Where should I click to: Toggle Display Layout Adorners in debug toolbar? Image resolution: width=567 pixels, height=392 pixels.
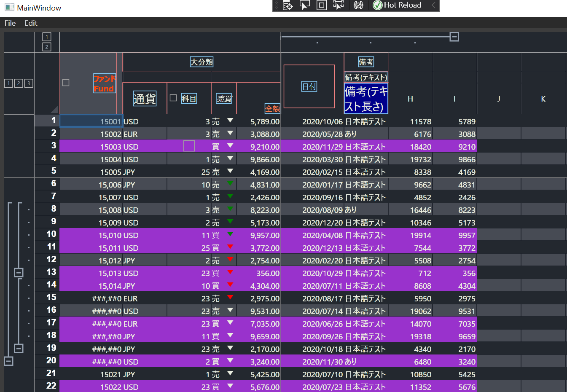[321, 5]
